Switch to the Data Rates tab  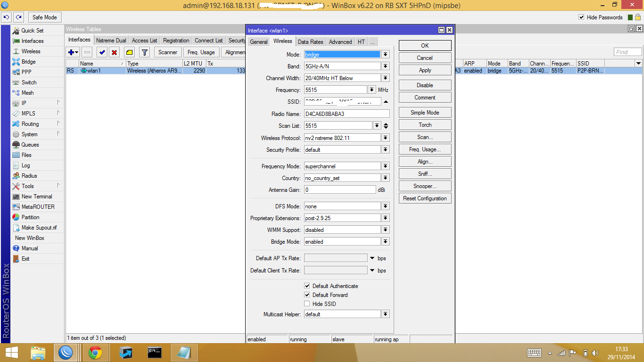311,42
